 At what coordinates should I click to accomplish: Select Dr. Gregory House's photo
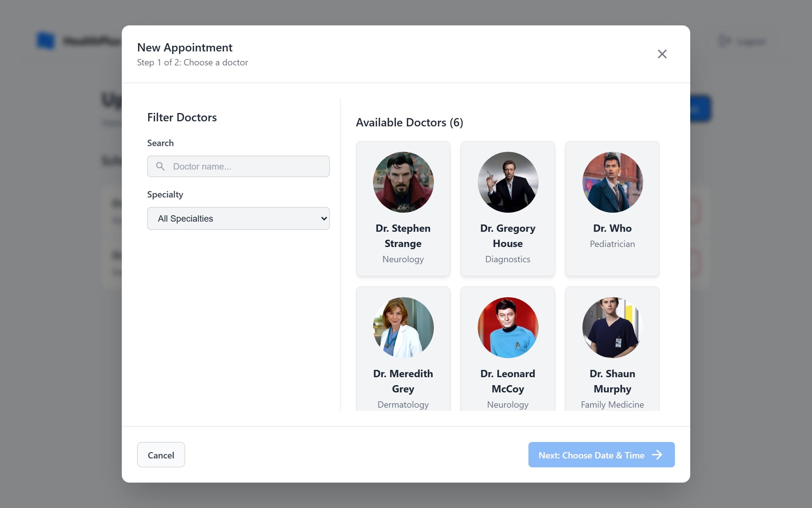(508, 182)
